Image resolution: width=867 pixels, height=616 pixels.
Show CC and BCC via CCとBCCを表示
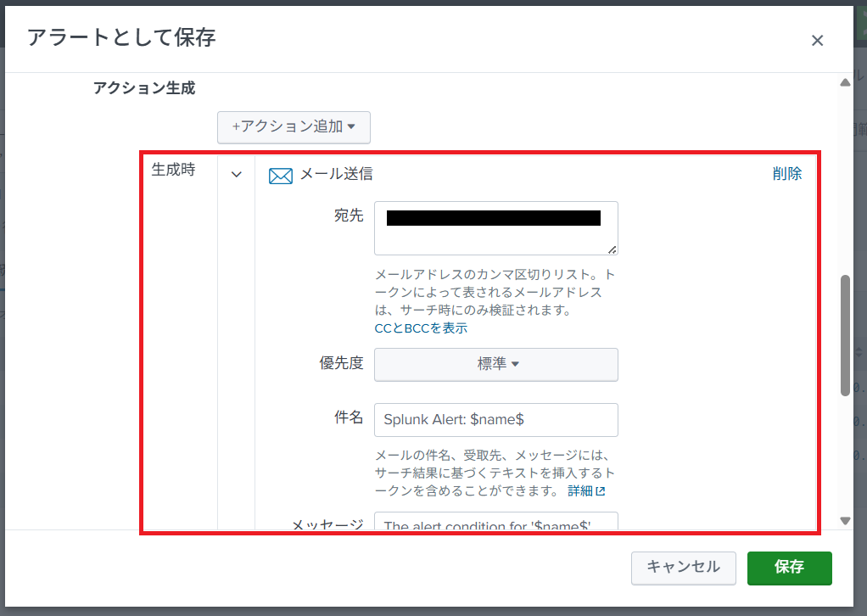pos(421,328)
